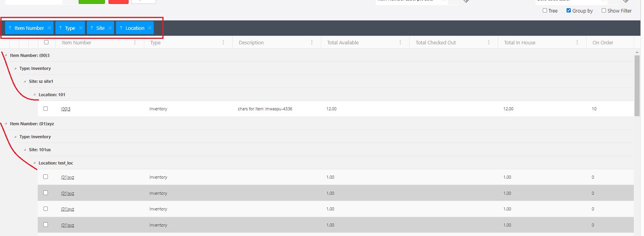The width and height of the screenshot is (644, 236).
Task: Remove the Type grouping chip
Action: click(x=81, y=28)
